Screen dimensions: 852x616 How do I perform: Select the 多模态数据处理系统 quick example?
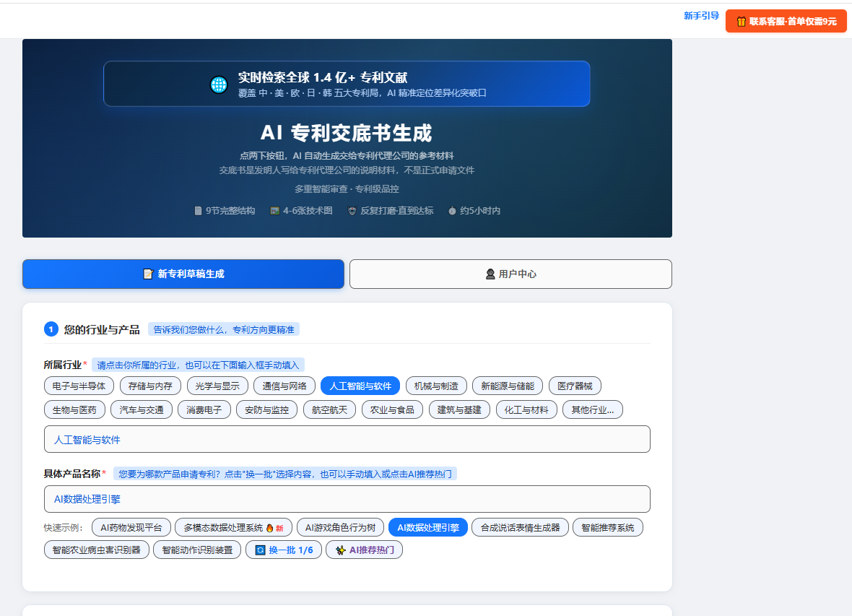(x=234, y=528)
